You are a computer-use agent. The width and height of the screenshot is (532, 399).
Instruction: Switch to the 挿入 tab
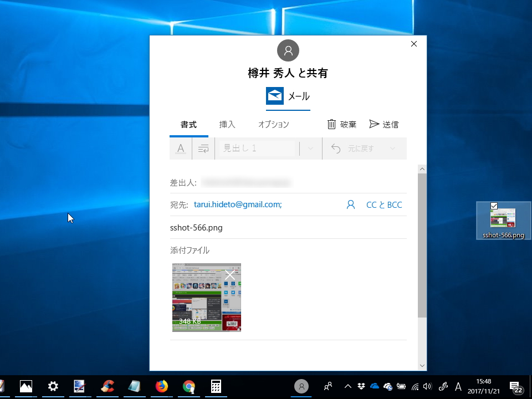click(227, 124)
